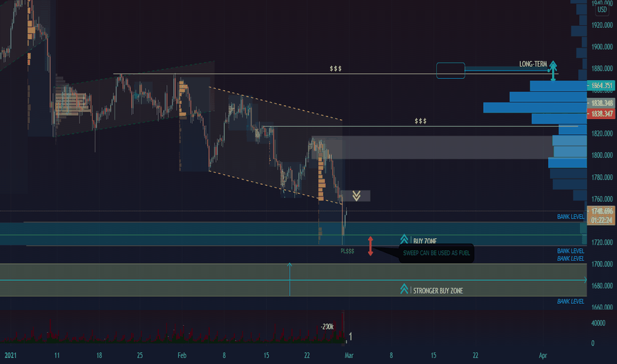617x364 pixels.
Task: Click the 25 date label on the time axis
Action: point(140,355)
